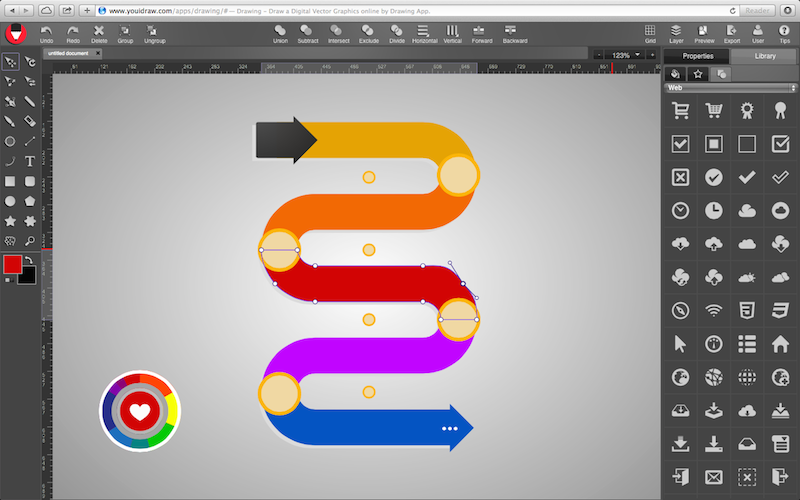The height and width of the screenshot is (500, 800).
Task: Select the star shape tool
Action: (x=10, y=220)
